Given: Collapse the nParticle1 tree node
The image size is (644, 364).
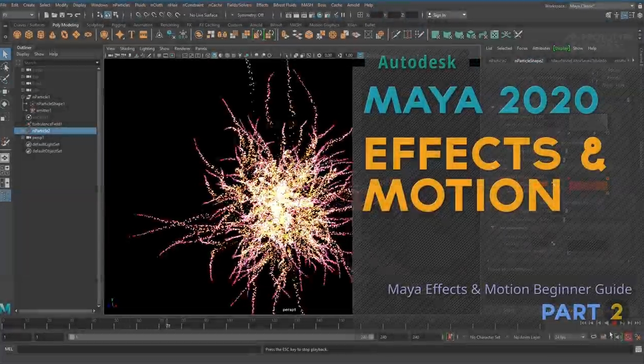Looking at the screenshot, I should 23,97.
